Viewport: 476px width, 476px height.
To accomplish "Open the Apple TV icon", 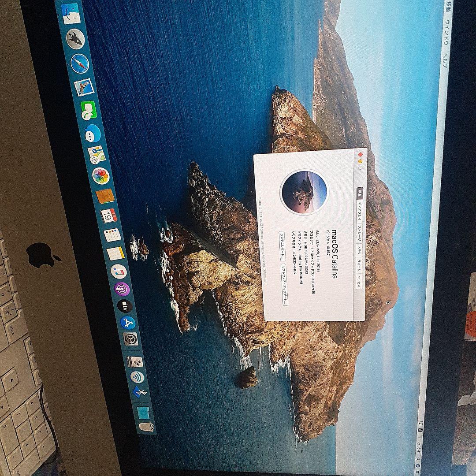I will pyautogui.click(x=125, y=306).
